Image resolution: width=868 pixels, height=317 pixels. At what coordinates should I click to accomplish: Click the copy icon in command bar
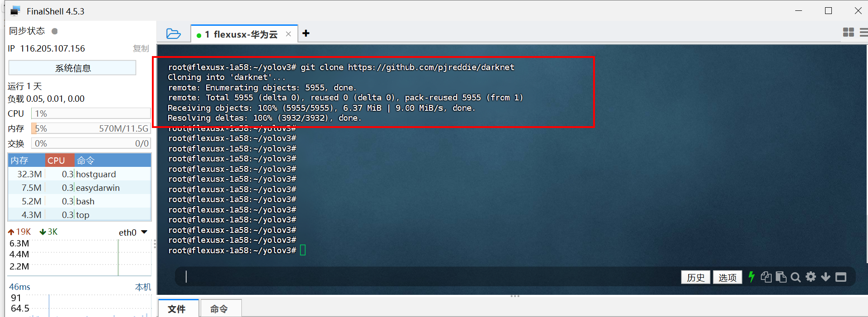[x=766, y=277]
